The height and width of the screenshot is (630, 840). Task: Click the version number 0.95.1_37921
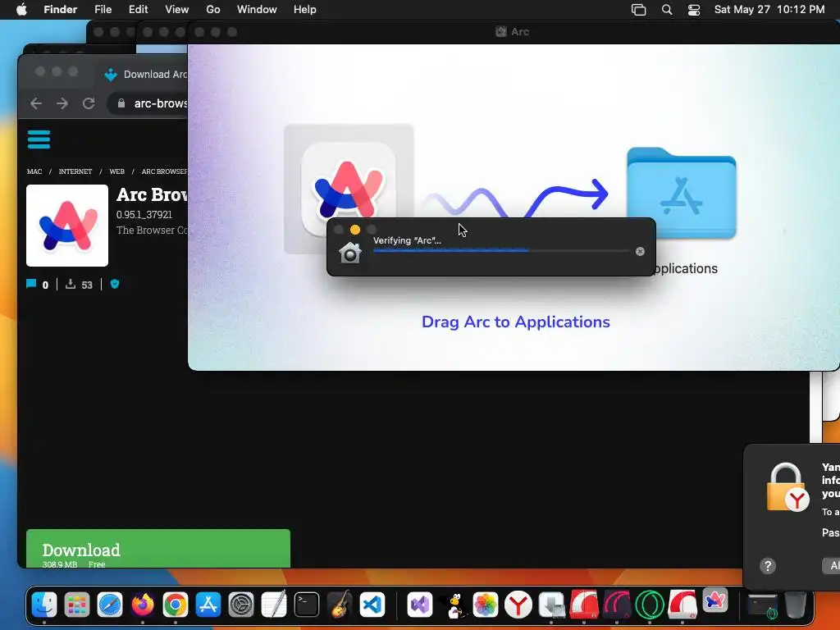tap(144, 214)
